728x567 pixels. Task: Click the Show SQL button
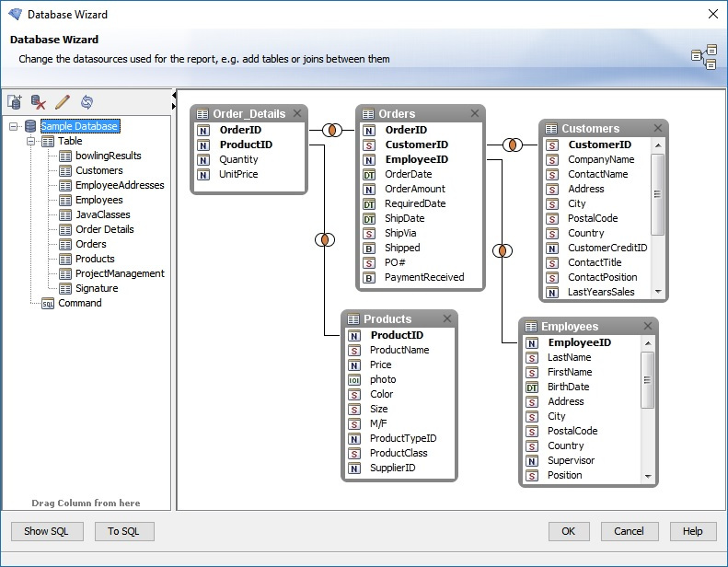coord(47,531)
